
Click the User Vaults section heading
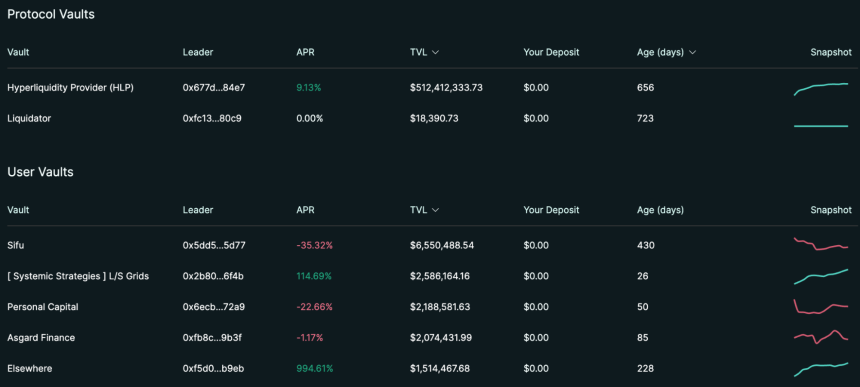pos(41,172)
